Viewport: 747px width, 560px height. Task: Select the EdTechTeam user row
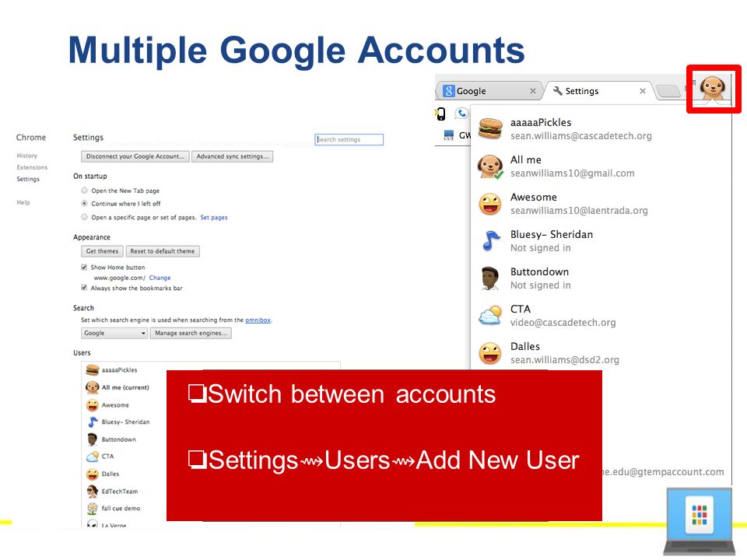(124, 491)
